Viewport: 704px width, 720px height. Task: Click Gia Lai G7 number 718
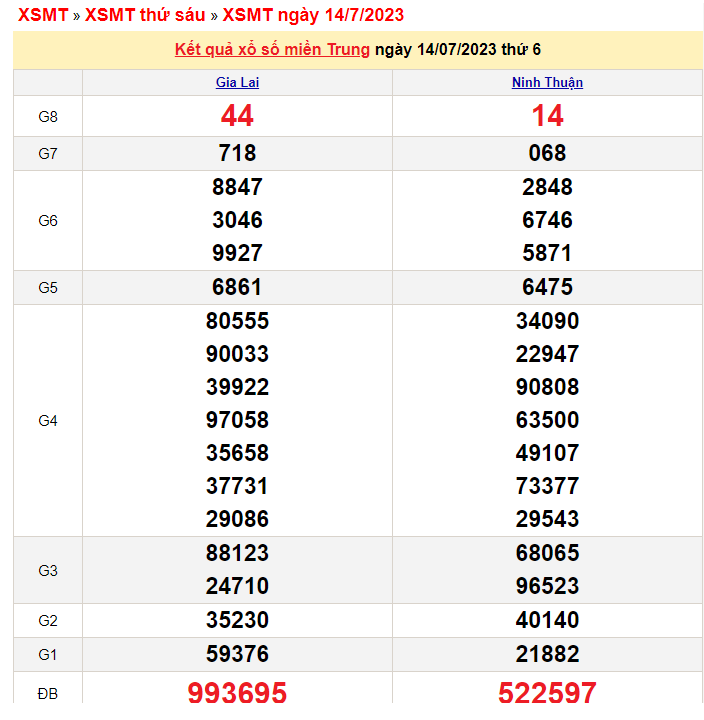point(237,153)
